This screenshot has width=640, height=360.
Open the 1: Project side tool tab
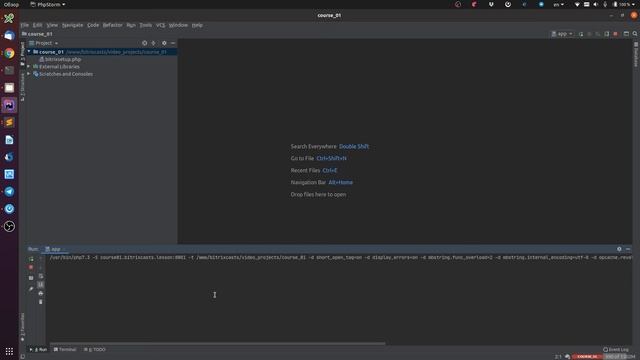pos(22,53)
